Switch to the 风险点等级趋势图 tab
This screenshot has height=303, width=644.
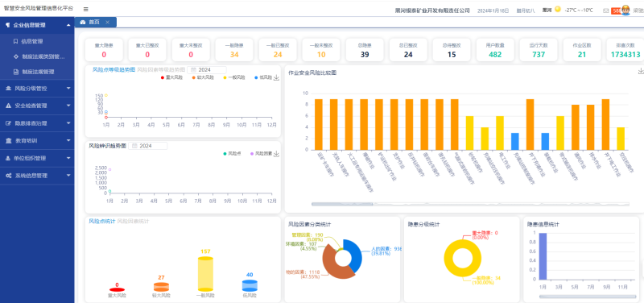[x=114, y=69]
